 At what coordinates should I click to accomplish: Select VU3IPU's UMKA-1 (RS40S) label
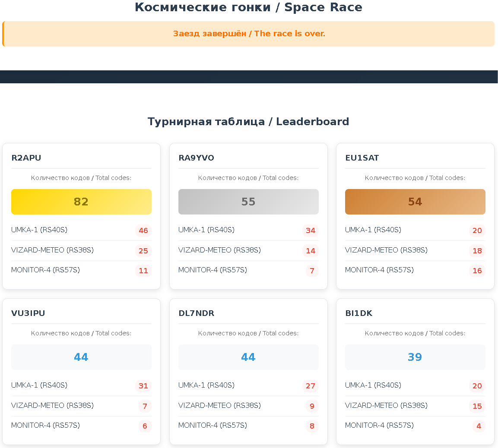coord(39,385)
